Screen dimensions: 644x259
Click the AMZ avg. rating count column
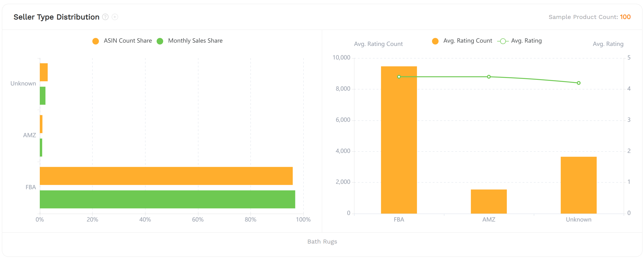(489, 201)
